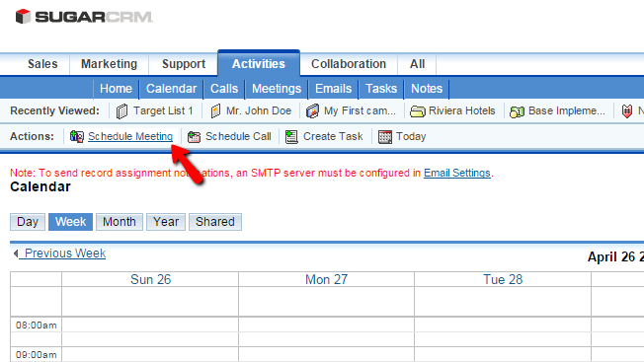
Task: Switch calendar to Month view
Action: point(120,222)
